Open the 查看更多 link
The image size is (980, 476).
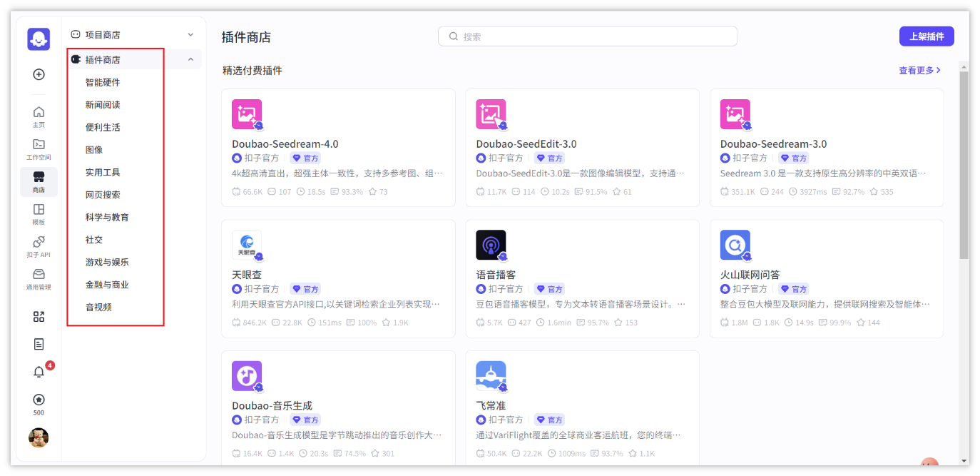(x=919, y=71)
